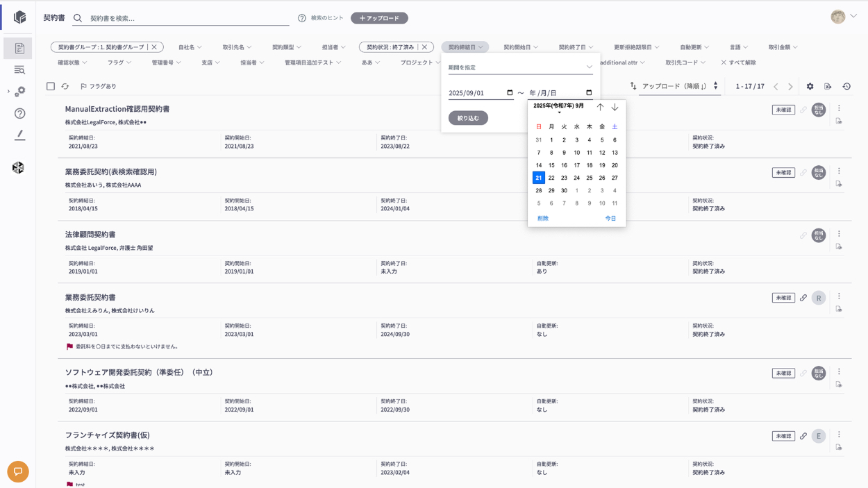Select day 25 in the calendar
Image resolution: width=868 pixels, height=488 pixels.
tap(589, 178)
